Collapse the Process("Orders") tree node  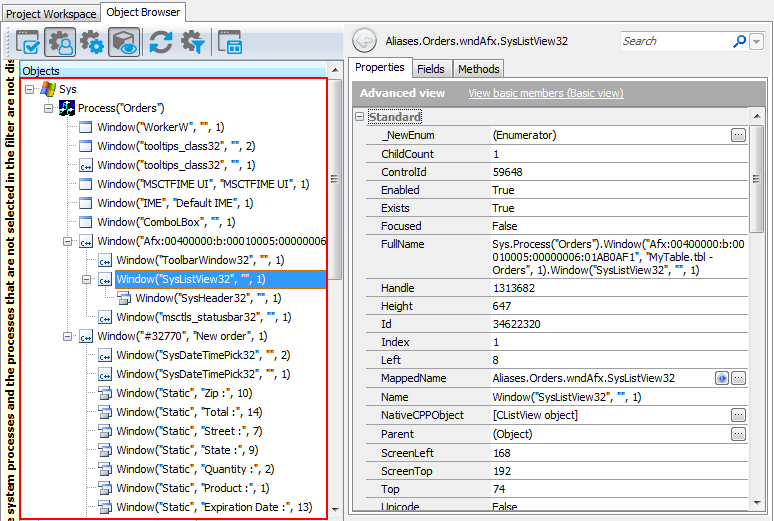pyautogui.click(x=49, y=108)
